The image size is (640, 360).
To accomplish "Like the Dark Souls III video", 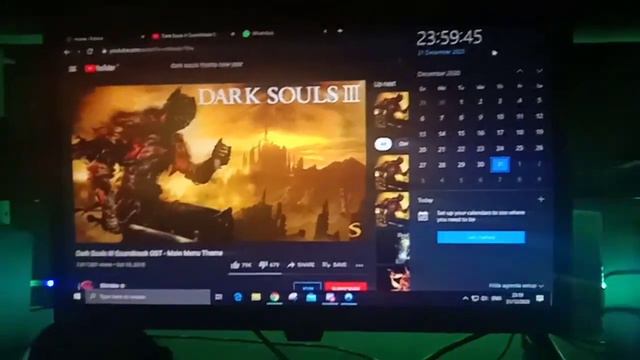I will (241, 265).
